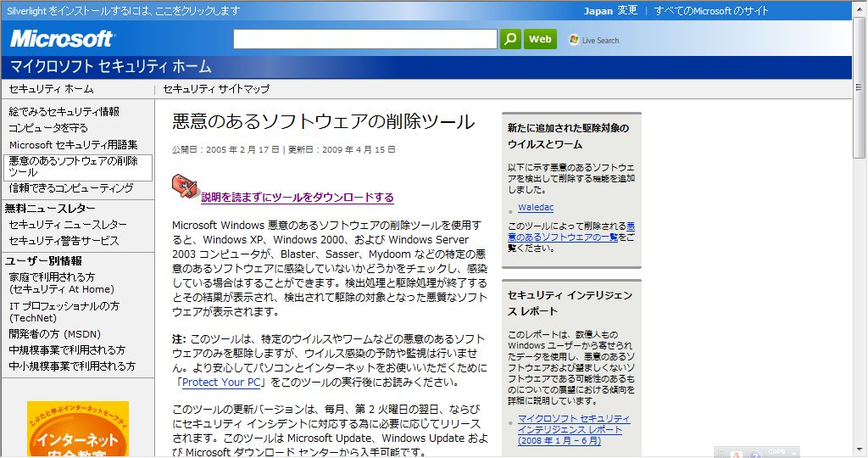Screen dimensions: 868x458
Task: Click the green Web search button
Action: click(x=540, y=39)
